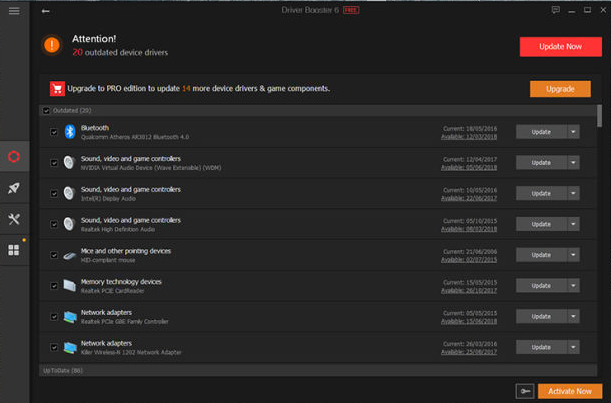Select 'Mice and other pointing devices' title
The height and width of the screenshot is (403, 611).
(126, 251)
